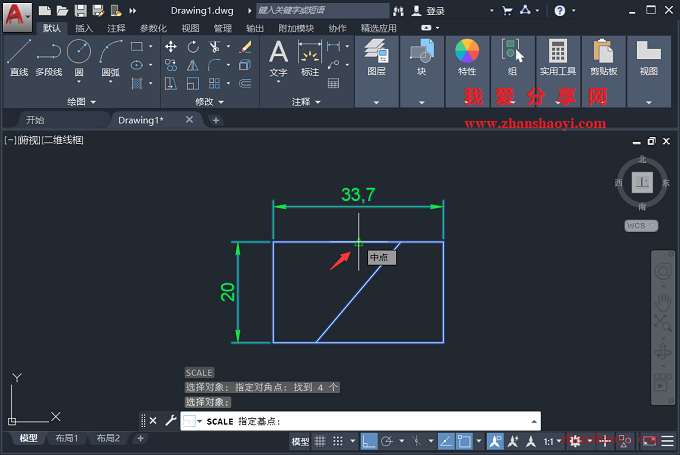The width and height of the screenshot is (680, 455).
Task: Toggle annotation visibility in status bar
Action: 495,442
